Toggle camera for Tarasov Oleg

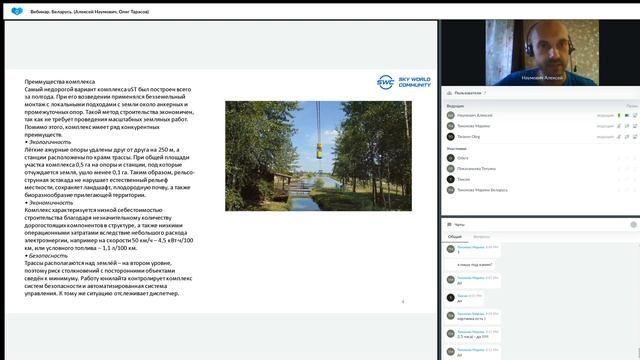[x=627, y=137]
